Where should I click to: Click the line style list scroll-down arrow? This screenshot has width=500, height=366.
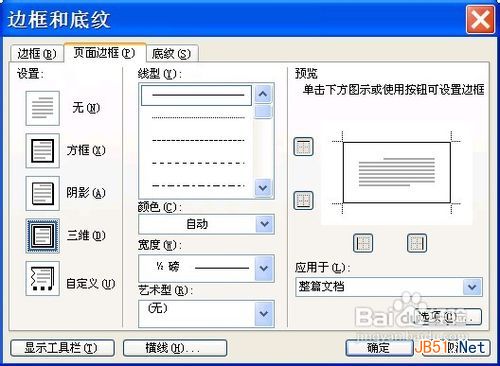pos(263,188)
